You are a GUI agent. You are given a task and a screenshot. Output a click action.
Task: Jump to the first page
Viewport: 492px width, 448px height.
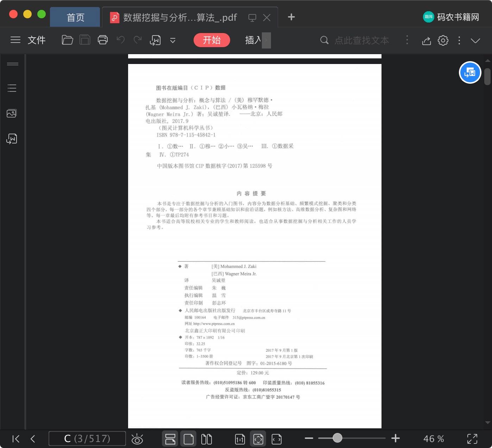coord(16,439)
